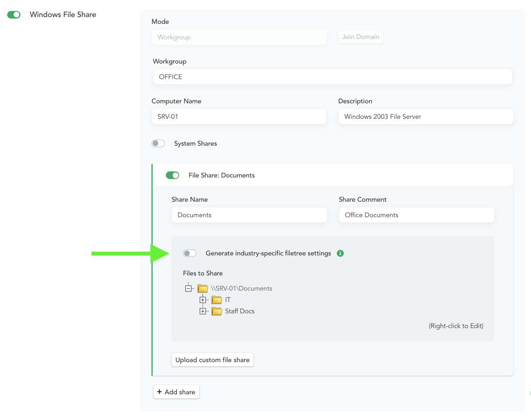Click the Files to Share heading

coord(203,273)
